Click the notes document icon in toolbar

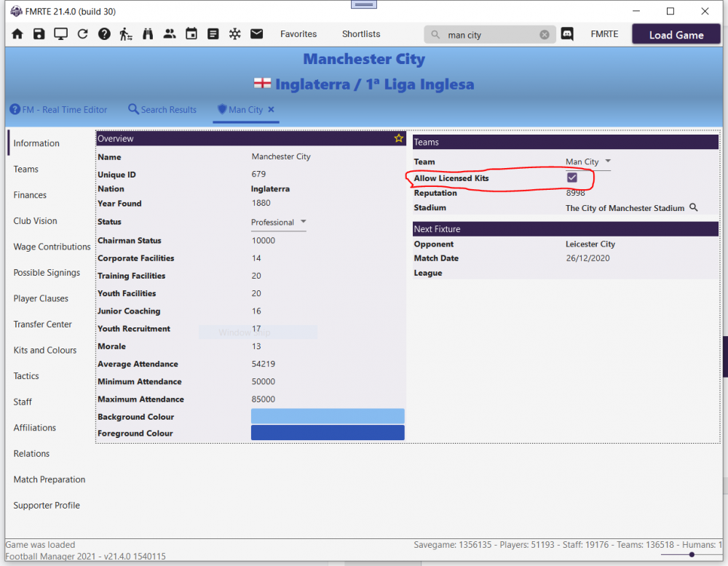pos(213,34)
